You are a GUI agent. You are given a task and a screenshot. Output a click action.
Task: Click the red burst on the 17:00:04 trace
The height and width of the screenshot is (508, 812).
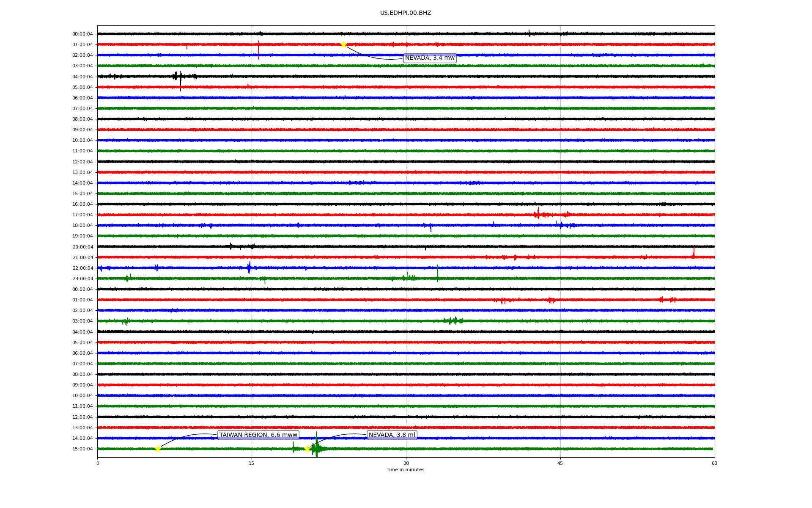pos(538,214)
